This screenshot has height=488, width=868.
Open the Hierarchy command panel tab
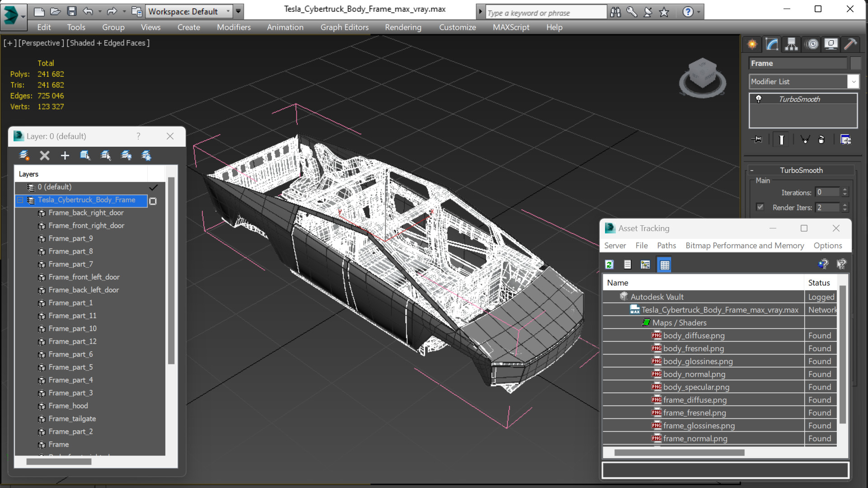point(791,44)
